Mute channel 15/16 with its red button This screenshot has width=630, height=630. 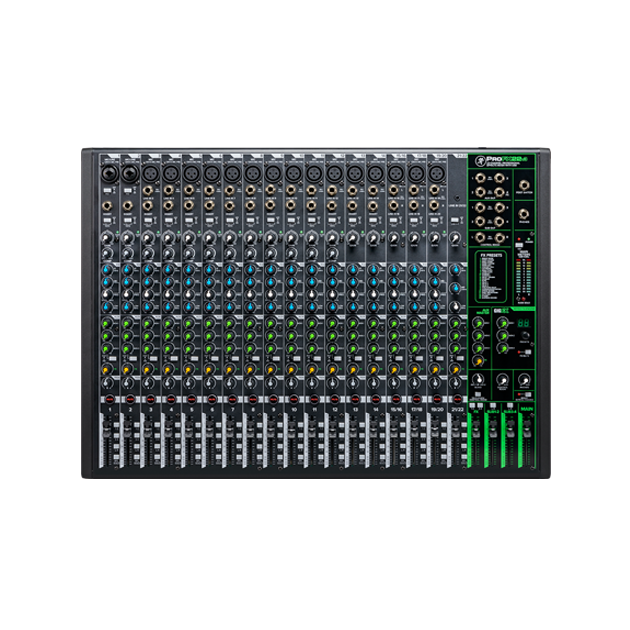(x=397, y=399)
